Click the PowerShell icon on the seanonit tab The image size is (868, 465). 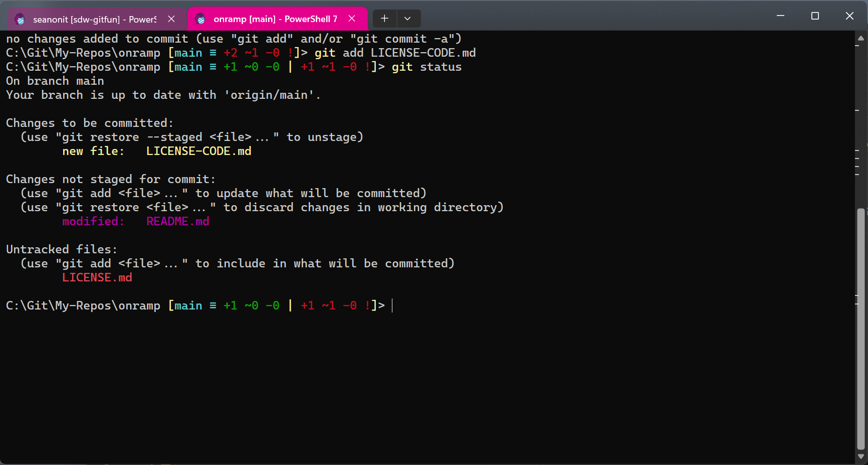[x=20, y=19]
